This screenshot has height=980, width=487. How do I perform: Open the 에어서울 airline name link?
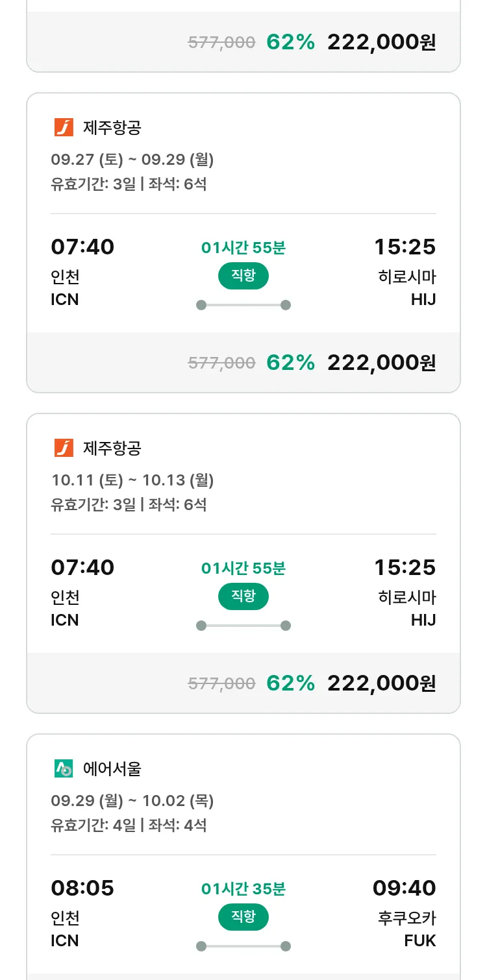112,769
